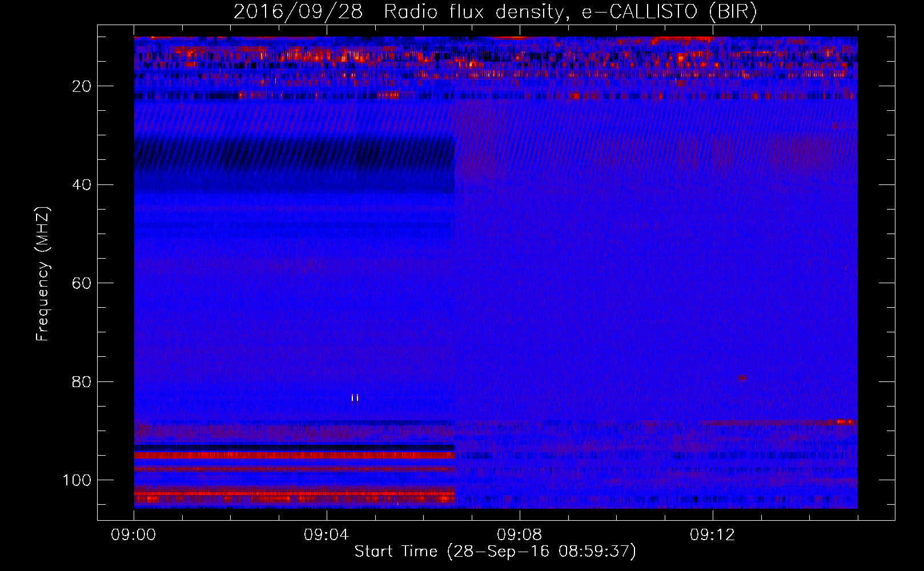Click the plot title 'Radio flux density, e-CALLISTO (BIR)'
Screen dimensions: 924x571
[570, 12]
